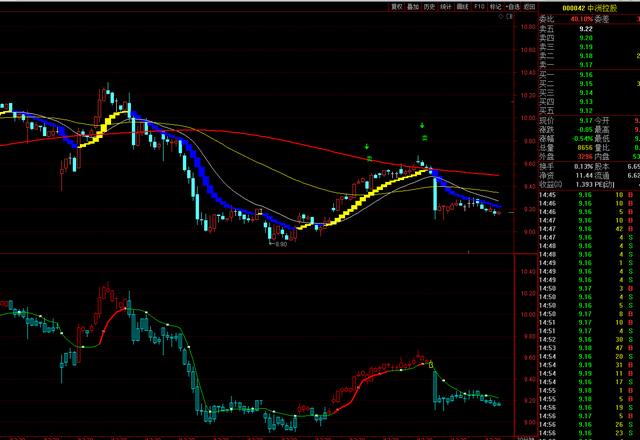Image resolution: width=640 pixels, height=440 pixels.
Task: Select the 卖五 ask price 9.22
Action: click(x=586, y=29)
